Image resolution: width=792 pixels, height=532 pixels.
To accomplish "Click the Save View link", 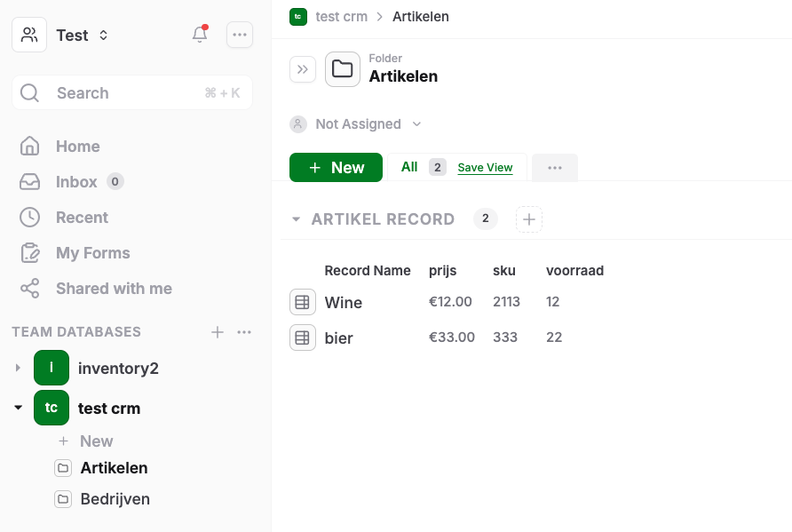I will 485,168.
